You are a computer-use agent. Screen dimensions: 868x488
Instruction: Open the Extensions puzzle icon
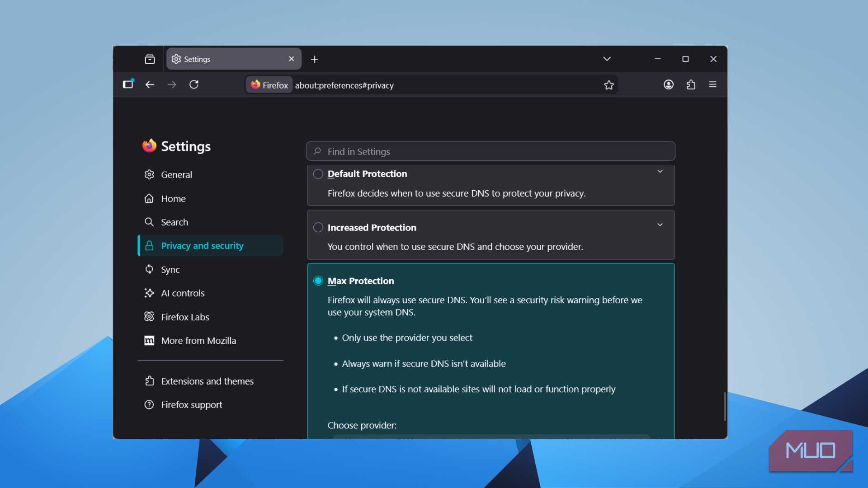tap(691, 84)
